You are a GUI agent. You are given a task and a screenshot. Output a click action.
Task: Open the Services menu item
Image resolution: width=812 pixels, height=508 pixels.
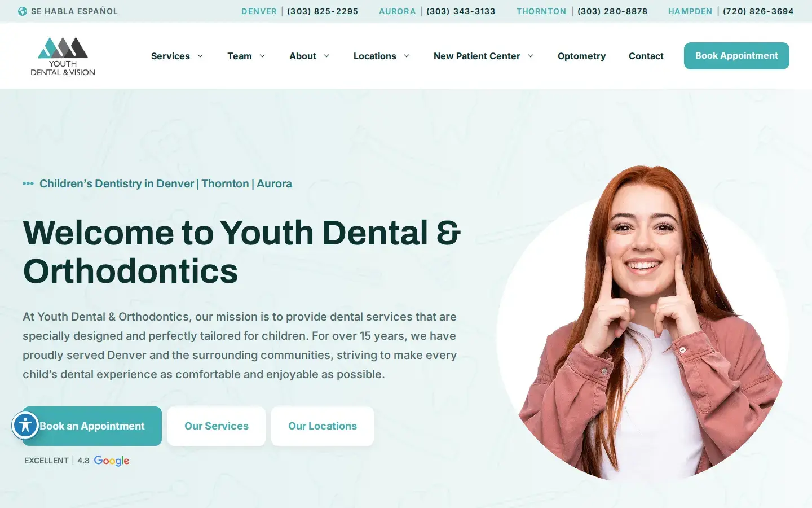(x=170, y=56)
